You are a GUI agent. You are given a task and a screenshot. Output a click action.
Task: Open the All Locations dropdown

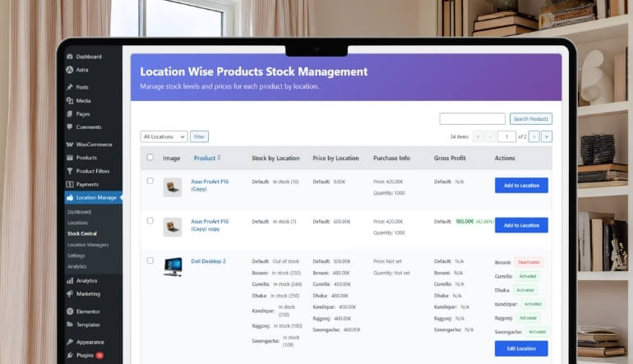(x=164, y=136)
